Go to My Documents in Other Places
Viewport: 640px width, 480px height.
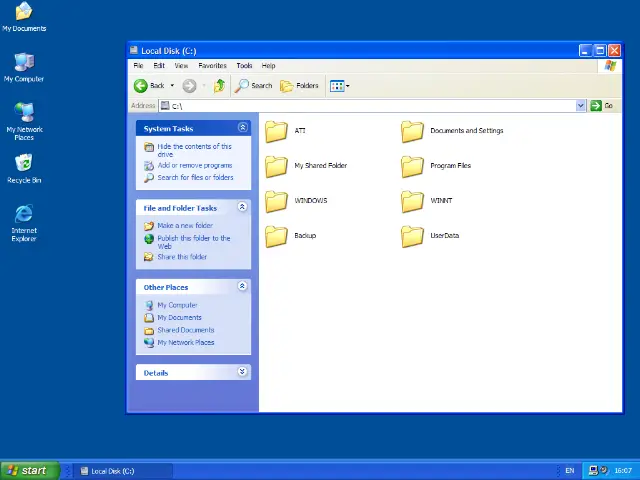(x=179, y=318)
